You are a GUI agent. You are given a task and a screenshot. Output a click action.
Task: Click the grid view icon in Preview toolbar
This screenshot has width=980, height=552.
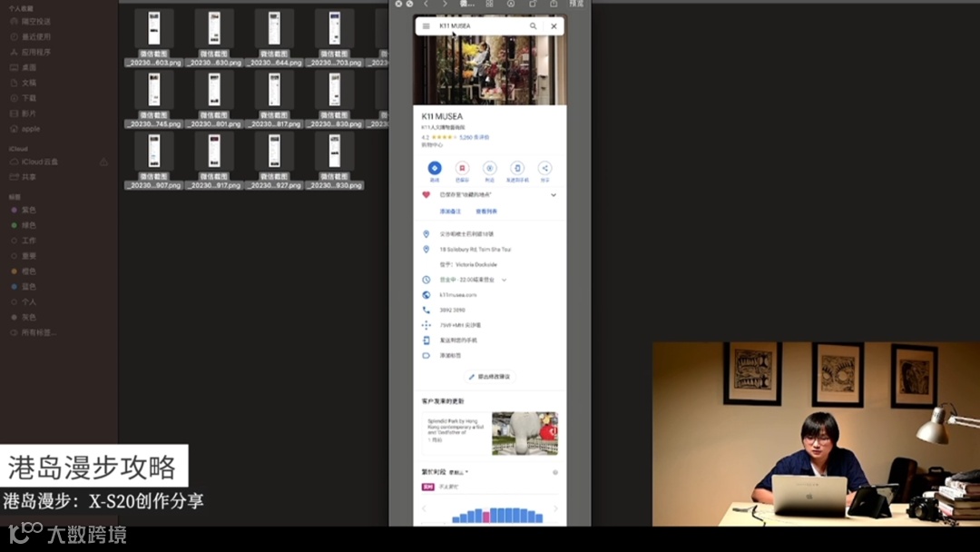[489, 4]
